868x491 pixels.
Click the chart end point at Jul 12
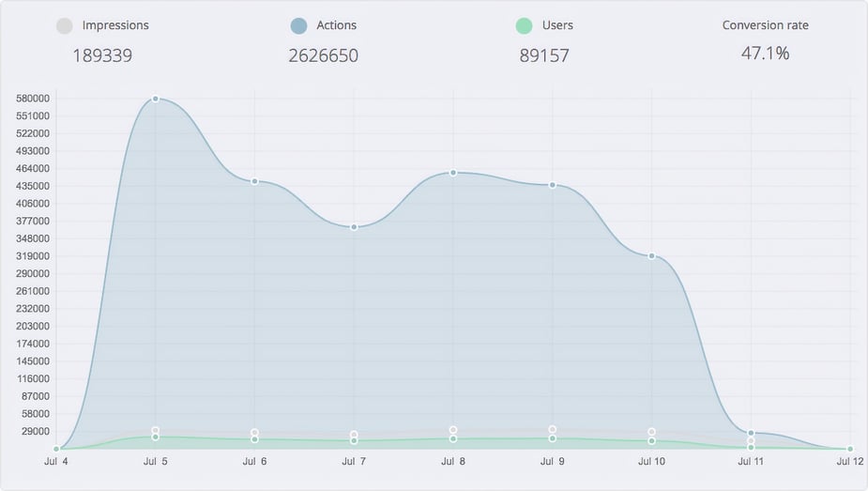pyautogui.click(x=850, y=449)
